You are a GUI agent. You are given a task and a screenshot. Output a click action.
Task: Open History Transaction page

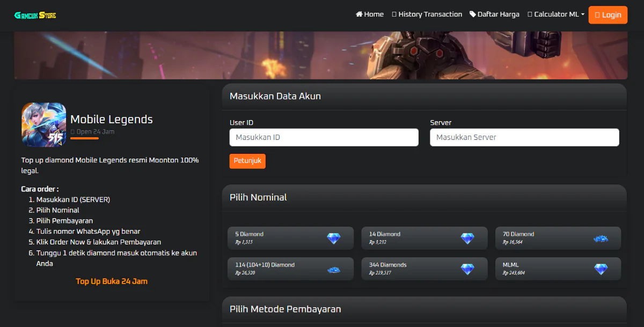click(427, 14)
